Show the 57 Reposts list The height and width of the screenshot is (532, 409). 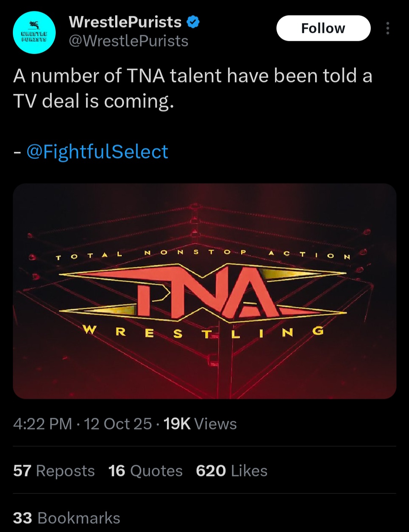[54, 471]
